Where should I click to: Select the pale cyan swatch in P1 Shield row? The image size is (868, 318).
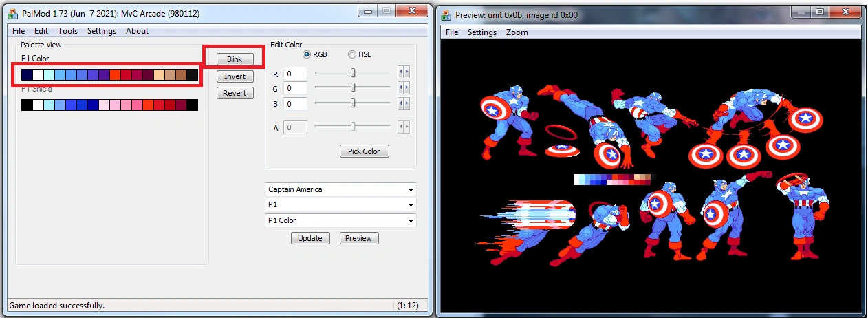point(49,105)
